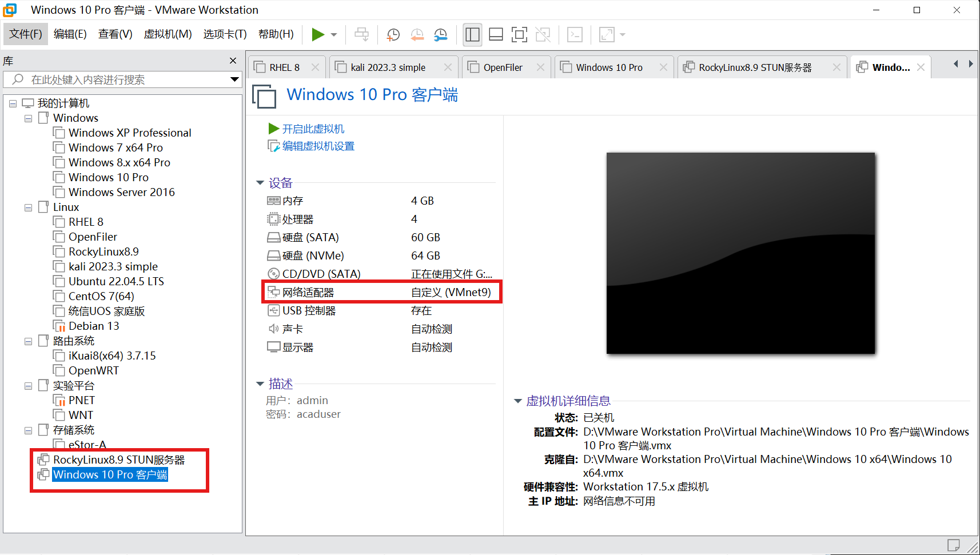Revert to snapshot using the toolbar icon
Screen dimensions: 980x555
(x=417, y=35)
